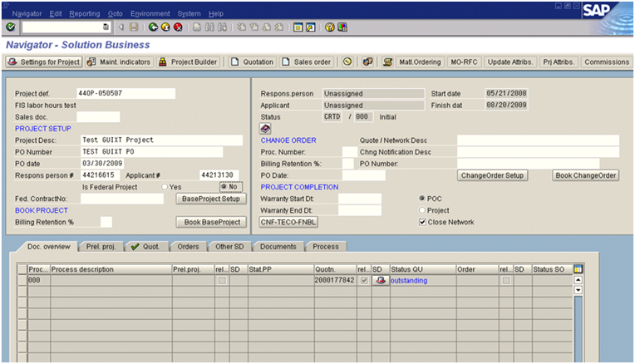Click the outstanding status link
The height and width of the screenshot is (364, 635).
click(x=408, y=281)
